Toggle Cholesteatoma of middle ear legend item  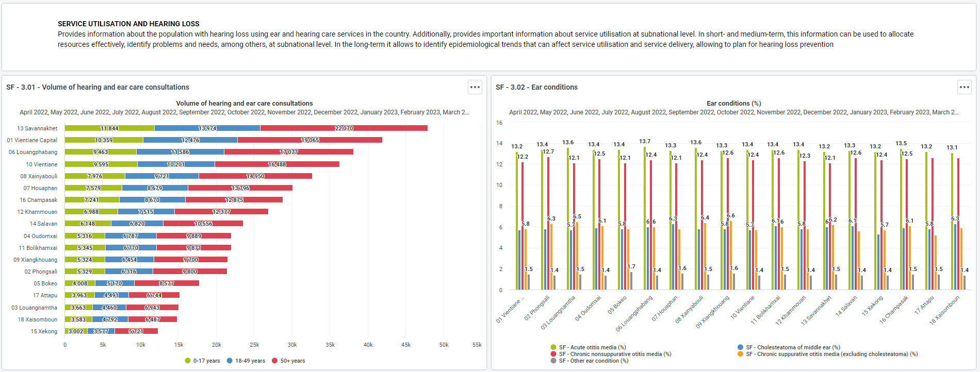pos(789,347)
